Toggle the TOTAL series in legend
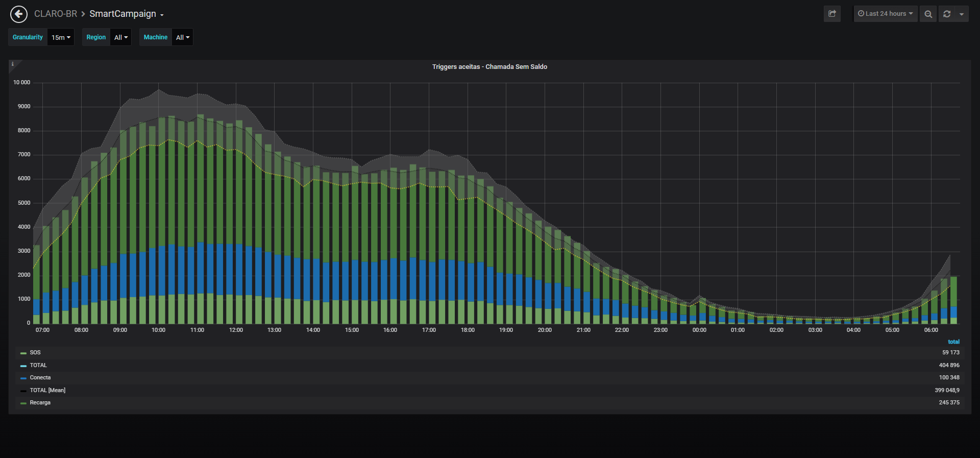 38,366
